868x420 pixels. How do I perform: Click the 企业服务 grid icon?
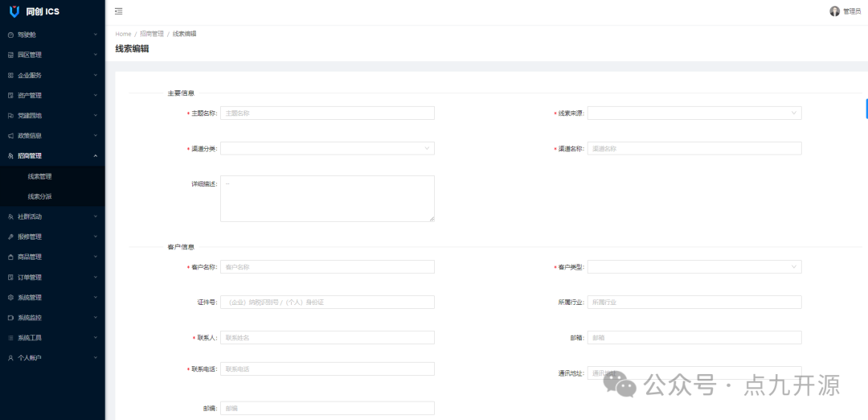coord(10,76)
